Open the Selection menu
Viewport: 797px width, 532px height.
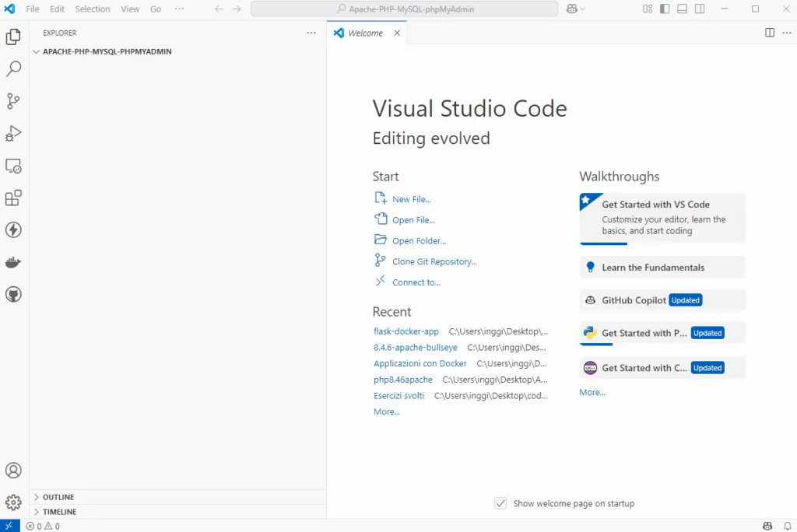(93, 9)
